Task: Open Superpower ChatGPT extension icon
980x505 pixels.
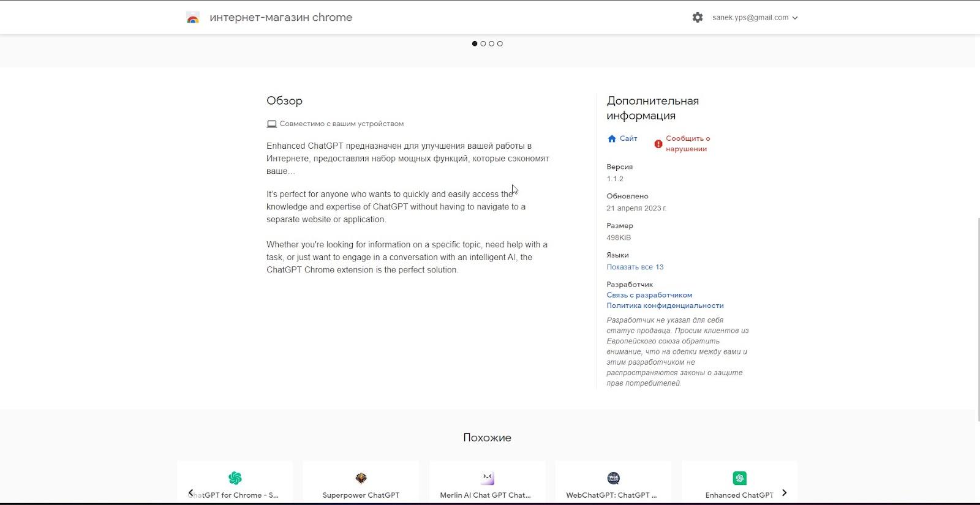Action: tap(361, 478)
